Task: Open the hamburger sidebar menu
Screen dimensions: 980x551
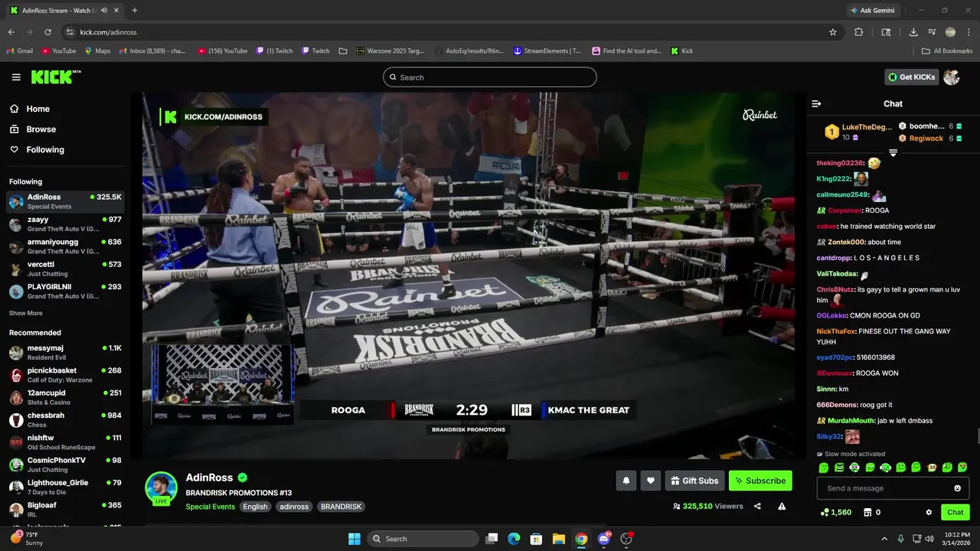Action: [16, 77]
